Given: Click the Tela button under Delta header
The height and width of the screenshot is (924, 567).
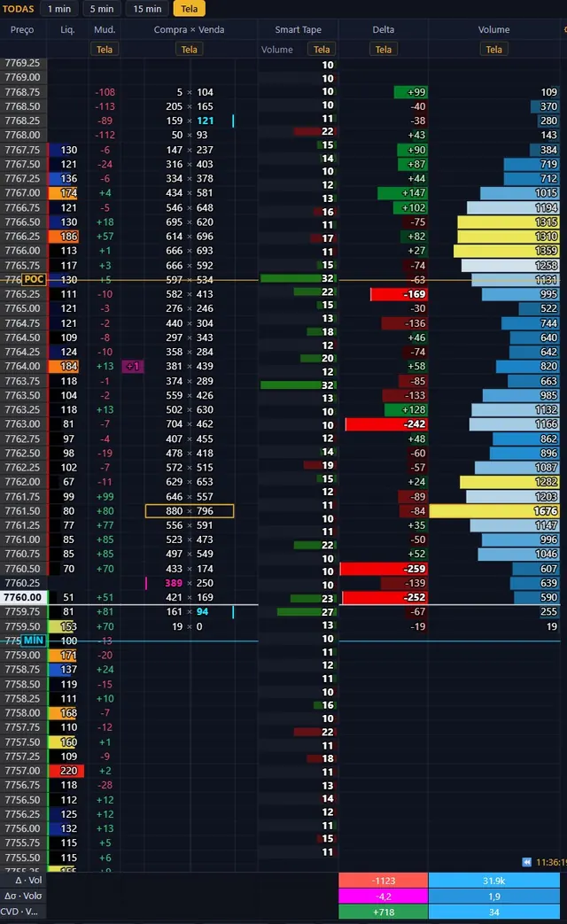Looking at the screenshot, I should pyautogui.click(x=383, y=50).
